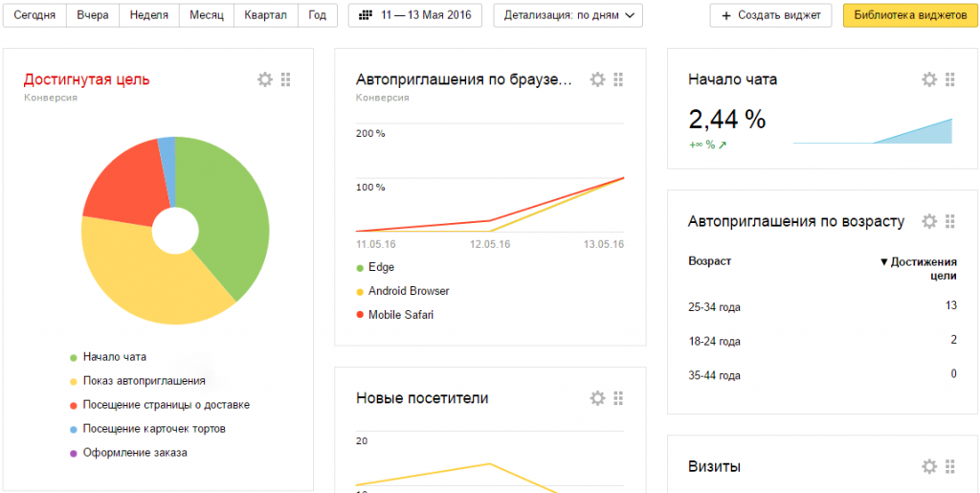Open settings gear of Достигнутая цель widget
This screenshot has width=980, height=493.
click(265, 79)
